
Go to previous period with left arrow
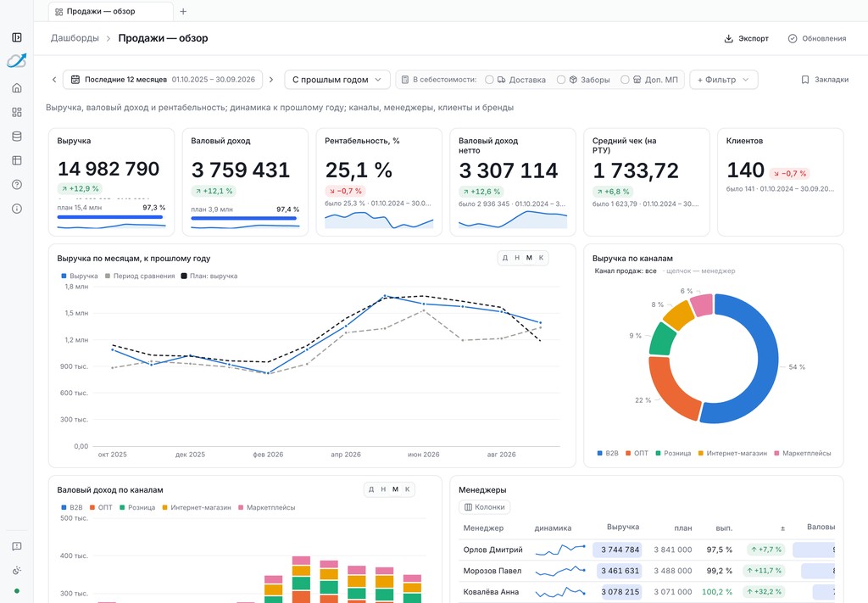(54, 80)
